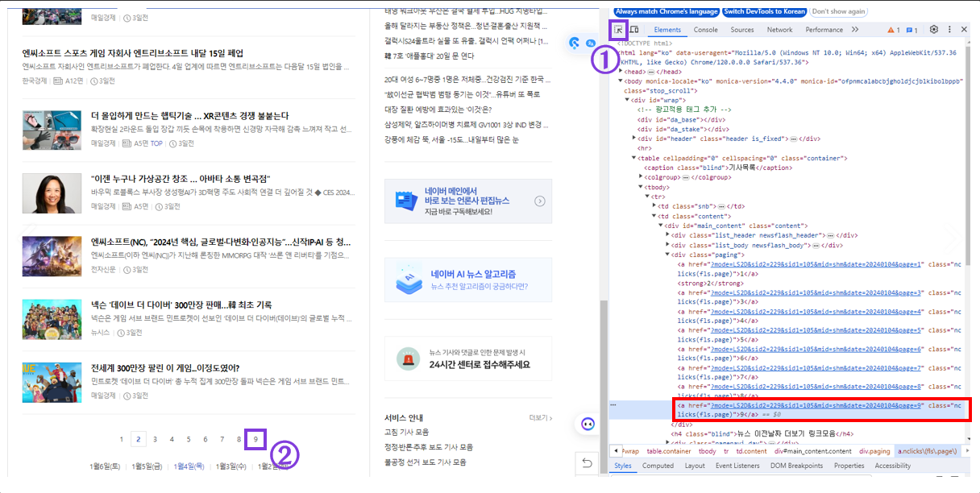Select the div id="da_base" DOM line

[x=680, y=118]
